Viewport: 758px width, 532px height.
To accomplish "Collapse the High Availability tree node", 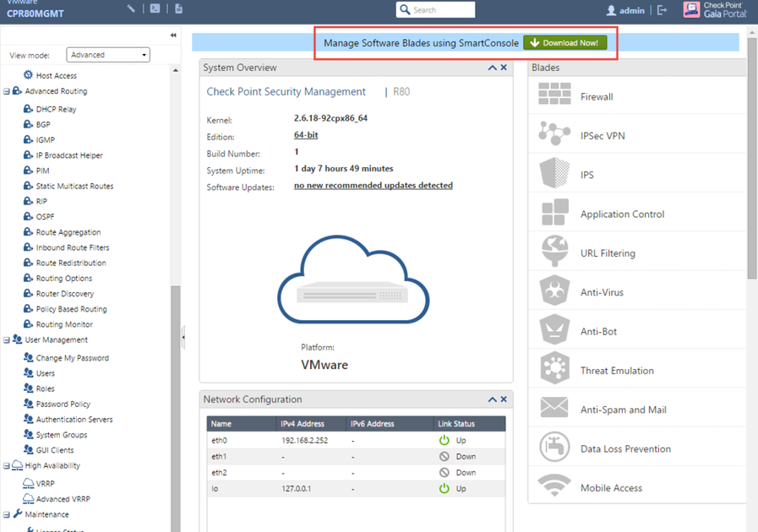I will click(x=6, y=466).
